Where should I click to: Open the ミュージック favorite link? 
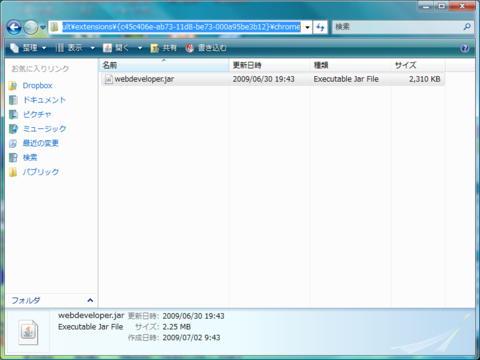pyautogui.click(x=44, y=129)
